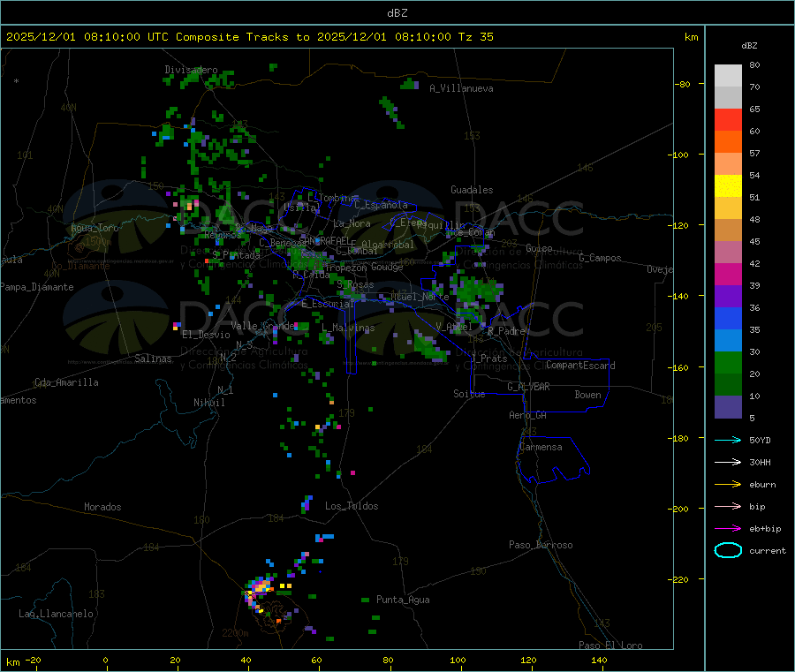795x672 pixels.
Task: Click the 'Los_Toldos' place label
Action: coord(352,506)
